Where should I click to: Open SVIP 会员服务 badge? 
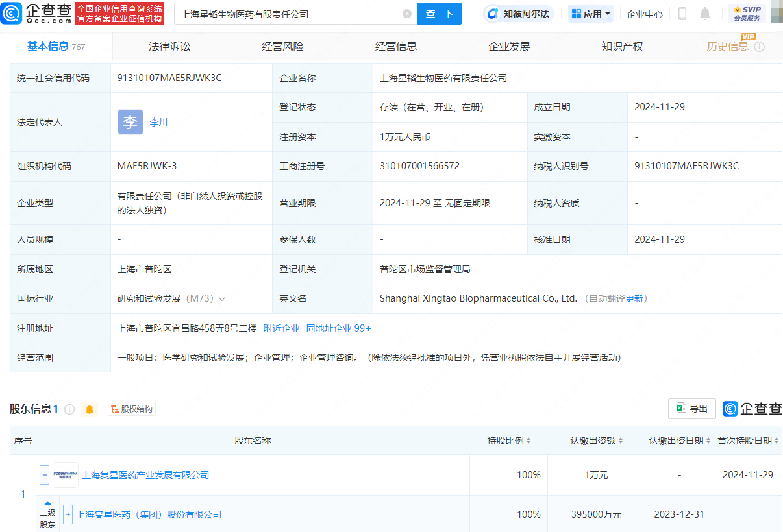[747, 14]
